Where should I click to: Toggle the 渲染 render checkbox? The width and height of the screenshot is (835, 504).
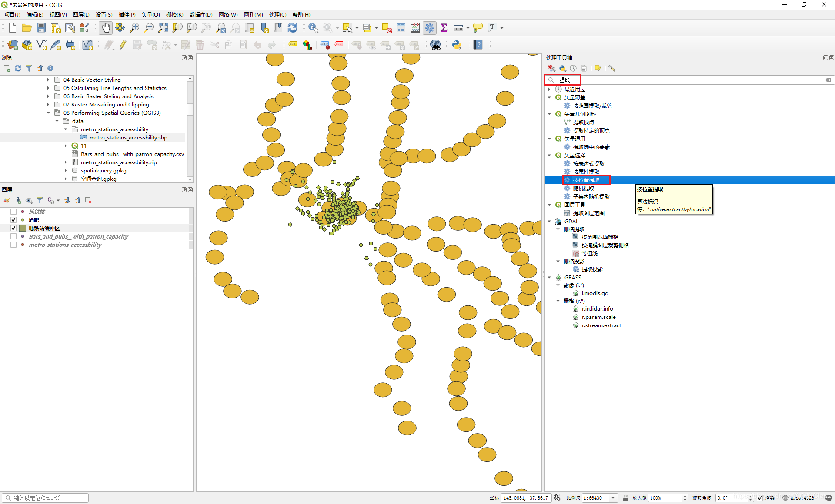coord(759,498)
